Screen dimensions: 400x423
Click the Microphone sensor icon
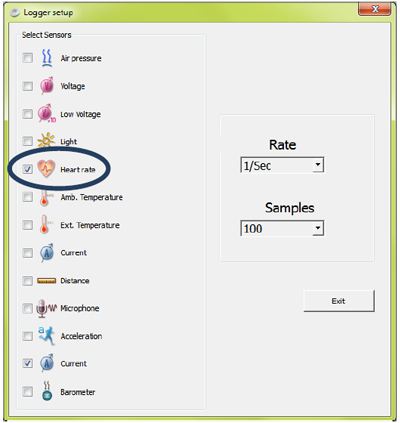[47, 308]
